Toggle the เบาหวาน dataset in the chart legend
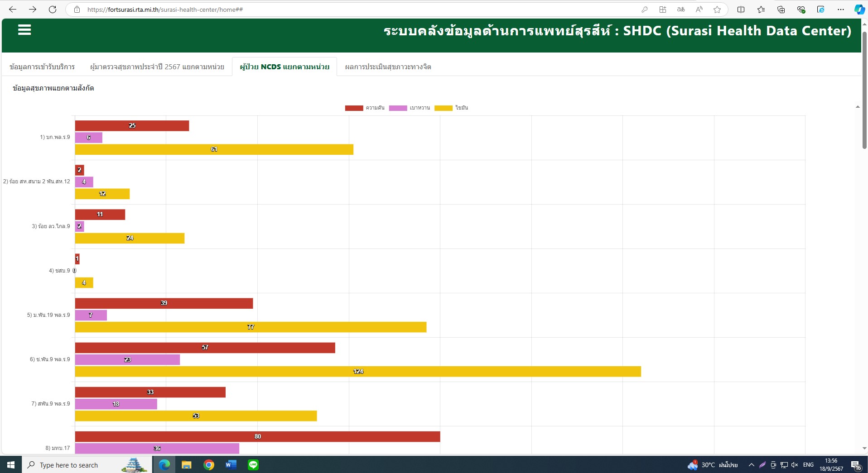 point(410,108)
